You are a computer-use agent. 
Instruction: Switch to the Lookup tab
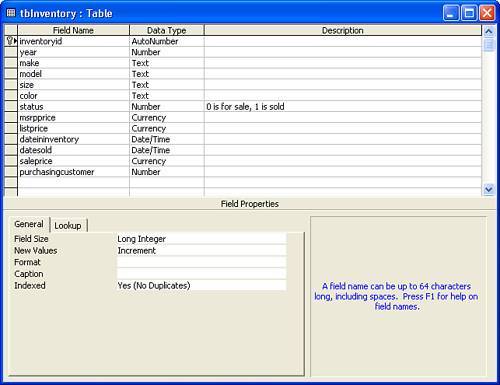[x=68, y=226]
